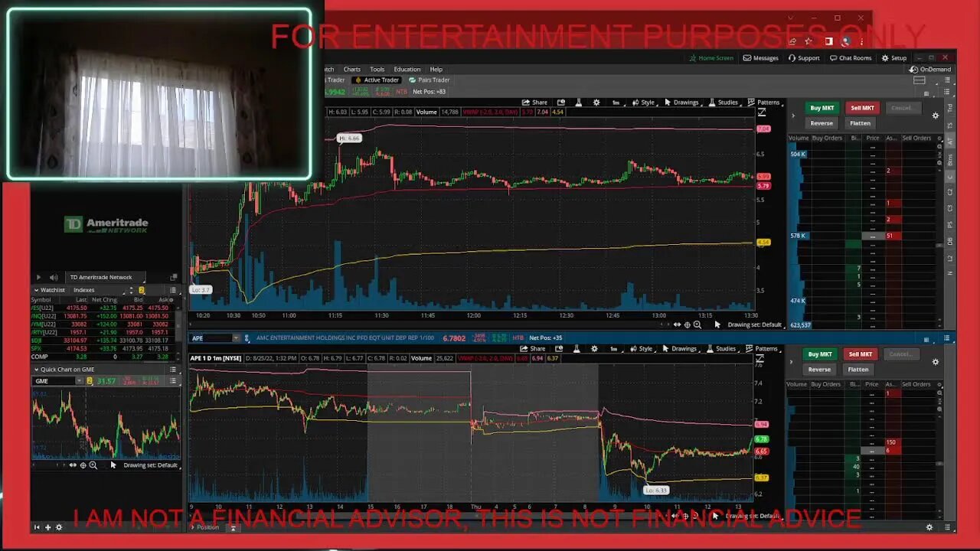Open grid layout icon below OnDemand
The height and width of the screenshot is (551, 980).
(920, 80)
